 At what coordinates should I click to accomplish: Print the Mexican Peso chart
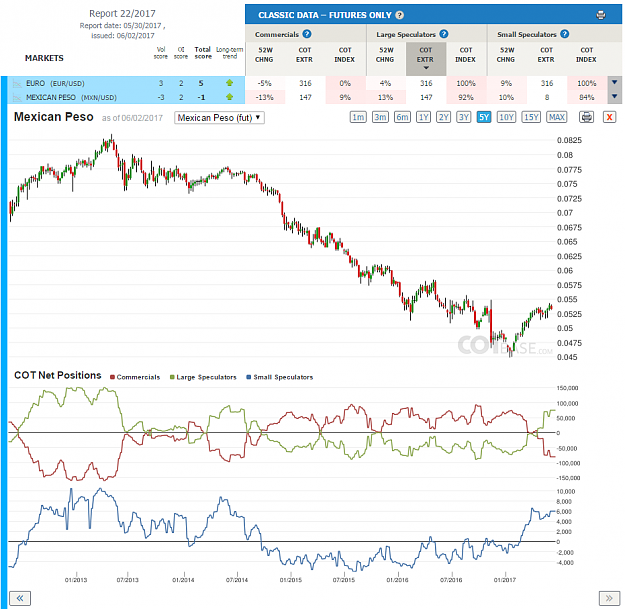(586, 117)
